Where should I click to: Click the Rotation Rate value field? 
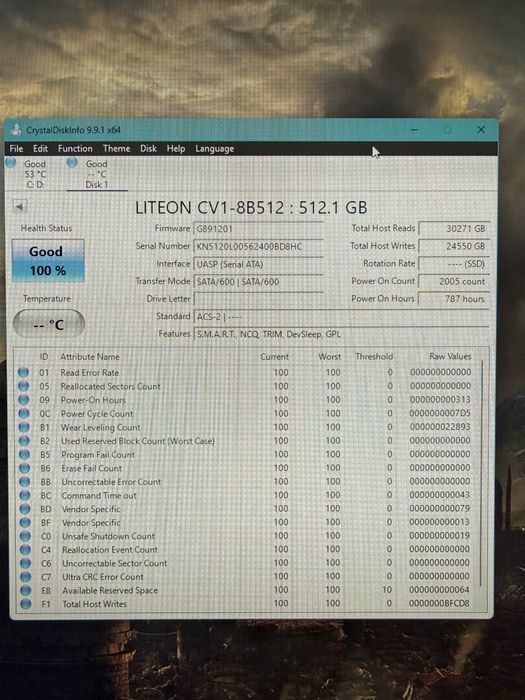click(x=454, y=264)
